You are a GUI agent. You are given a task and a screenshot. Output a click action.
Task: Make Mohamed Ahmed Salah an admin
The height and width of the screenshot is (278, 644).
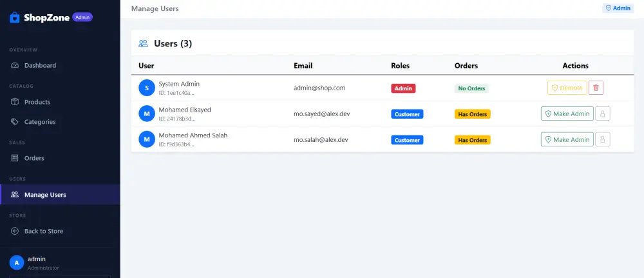[567, 139]
